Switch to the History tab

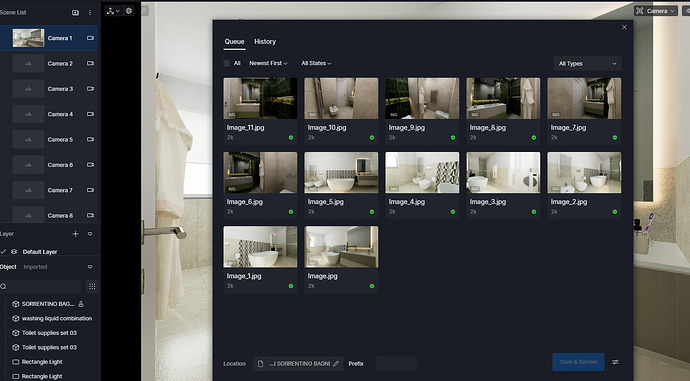(265, 41)
